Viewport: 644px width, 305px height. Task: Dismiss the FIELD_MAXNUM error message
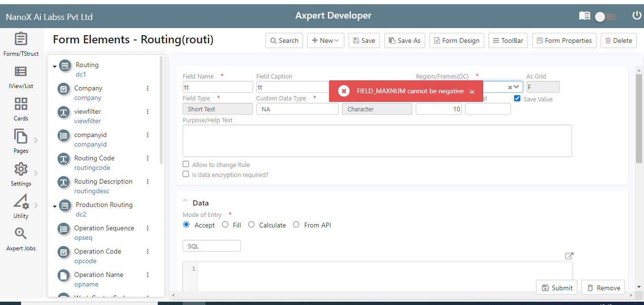click(472, 92)
